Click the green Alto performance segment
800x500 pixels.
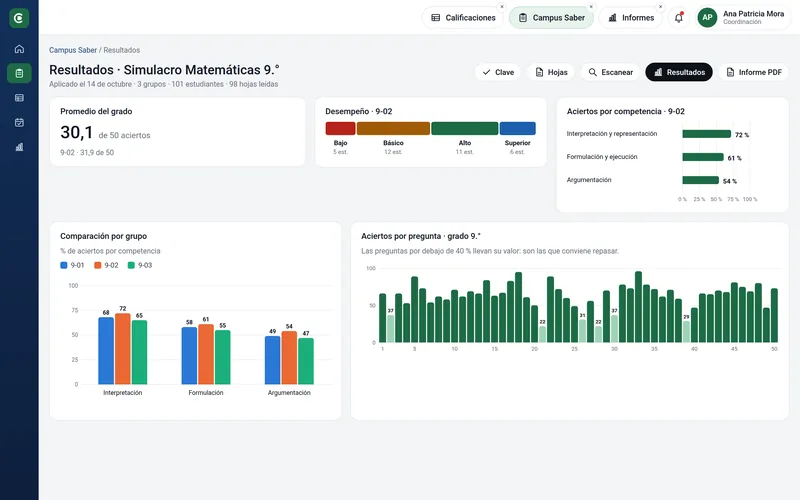coord(464,129)
